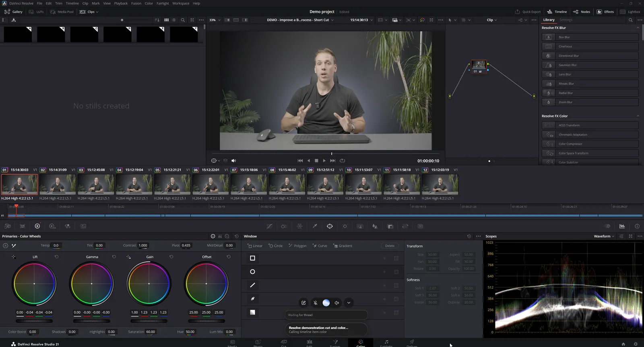Image resolution: width=644 pixels, height=347 pixels.
Task: Open the Fusion menu
Action: [x=136, y=3]
